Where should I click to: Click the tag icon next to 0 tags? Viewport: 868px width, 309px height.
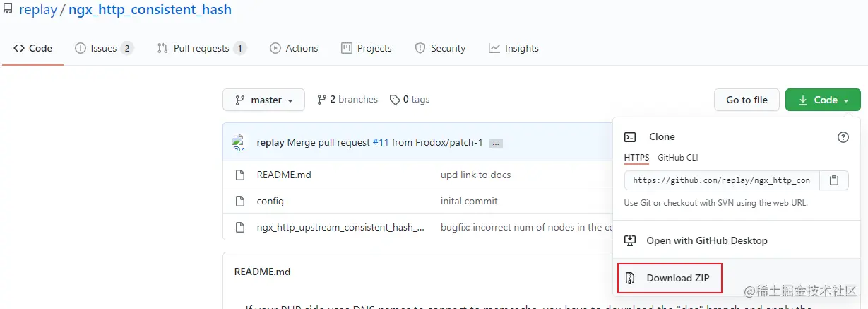[x=395, y=100]
